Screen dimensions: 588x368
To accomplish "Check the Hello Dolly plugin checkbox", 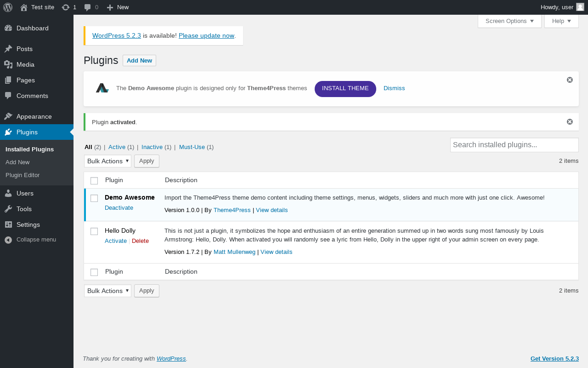I will (94, 231).
